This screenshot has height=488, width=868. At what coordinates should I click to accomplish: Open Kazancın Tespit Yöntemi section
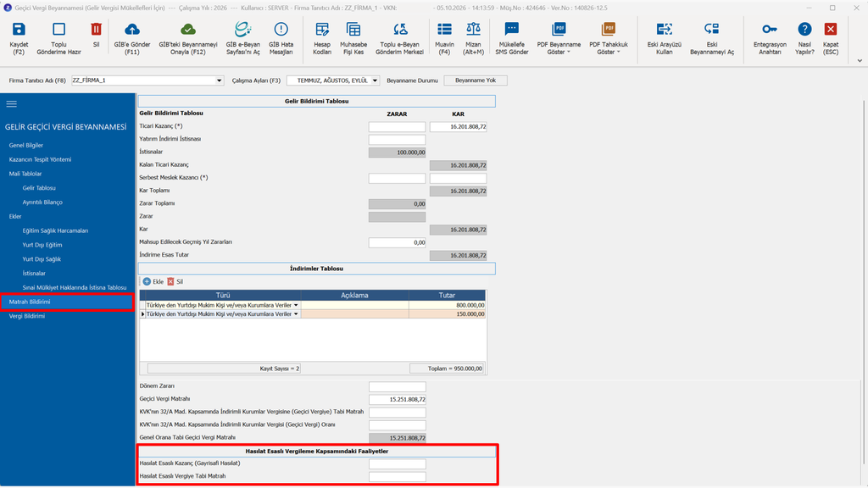pyautogui.click(x=40, y=160)
